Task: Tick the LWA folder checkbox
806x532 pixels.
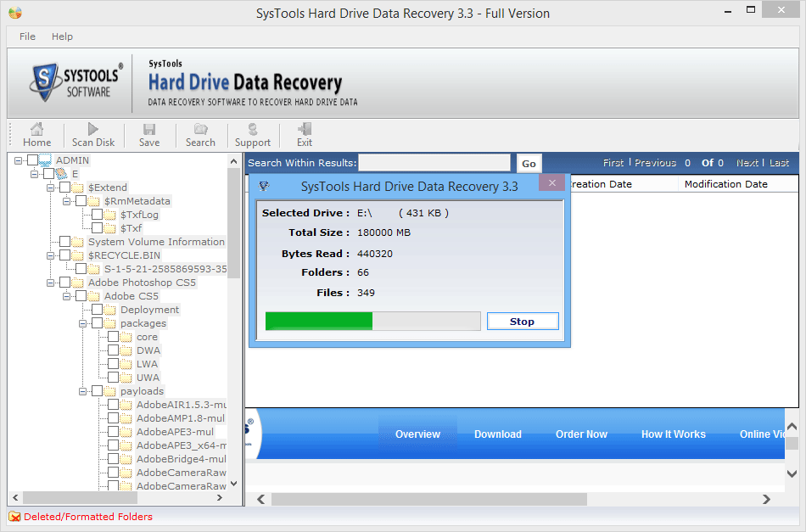Action: point(113,364)
